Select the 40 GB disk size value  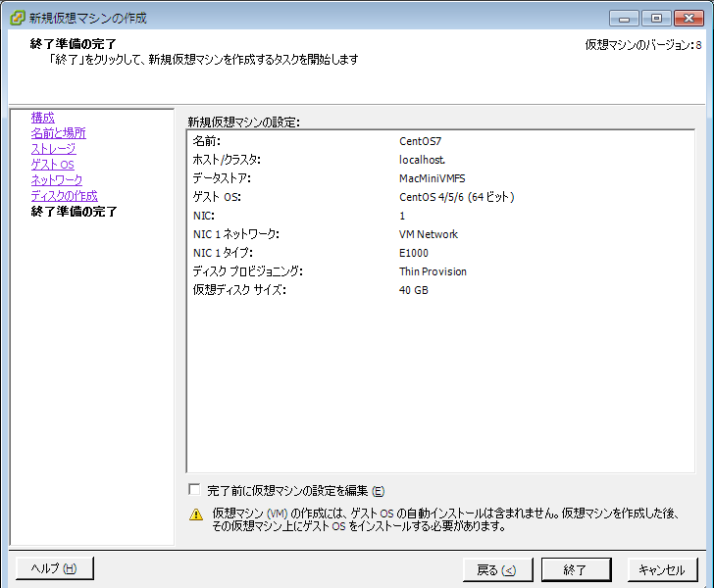(414, 290)
